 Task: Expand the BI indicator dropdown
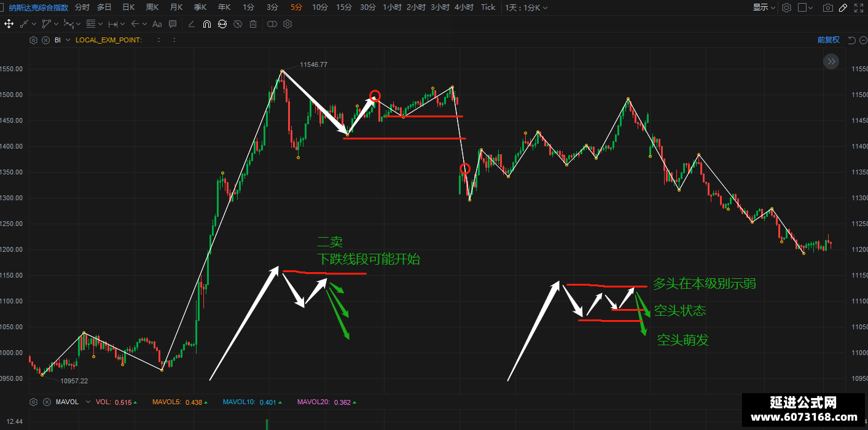point(68,40)
